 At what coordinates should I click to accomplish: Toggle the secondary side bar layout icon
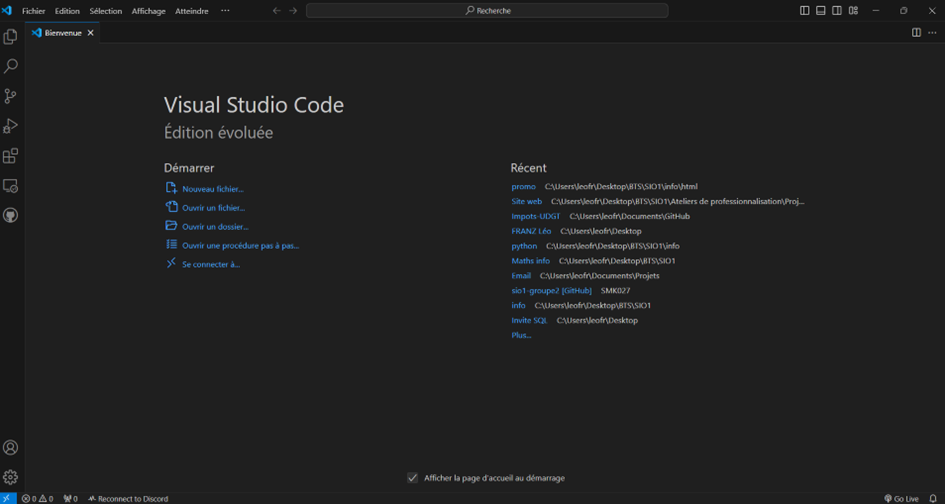click(837, 11)
